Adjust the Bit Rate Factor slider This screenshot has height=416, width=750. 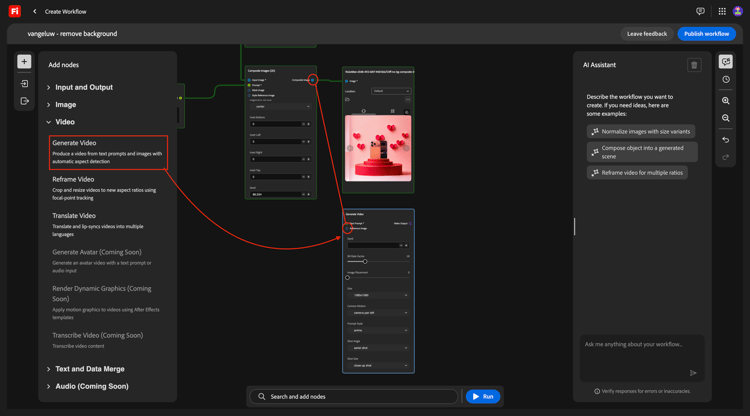tap(365, 262)
